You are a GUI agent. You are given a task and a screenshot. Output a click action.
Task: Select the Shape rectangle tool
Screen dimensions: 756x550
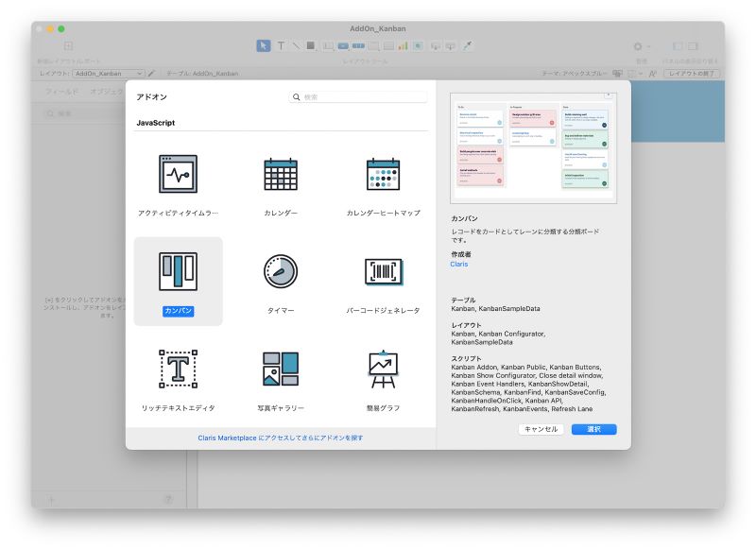point(311,45)
